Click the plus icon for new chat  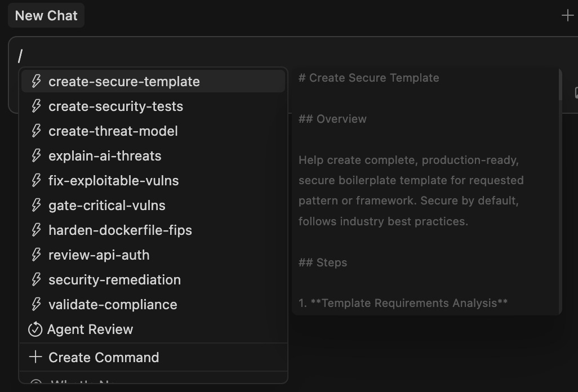coord(567,16)
